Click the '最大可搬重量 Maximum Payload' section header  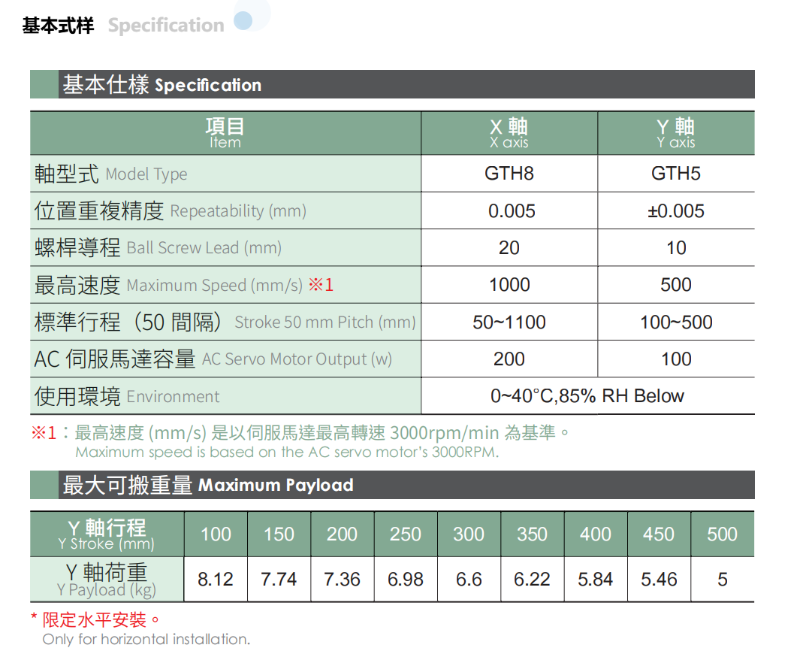click(x=392, y=485)
